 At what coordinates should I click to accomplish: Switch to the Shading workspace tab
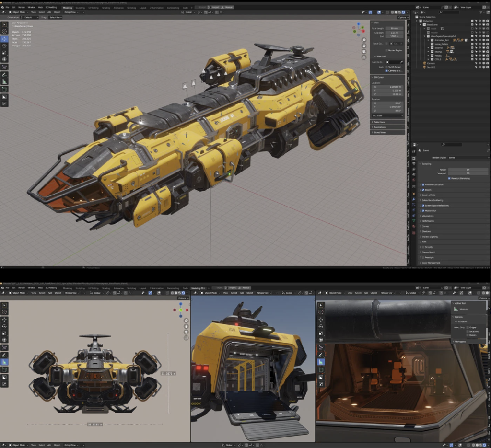click(x=106, y=8)
